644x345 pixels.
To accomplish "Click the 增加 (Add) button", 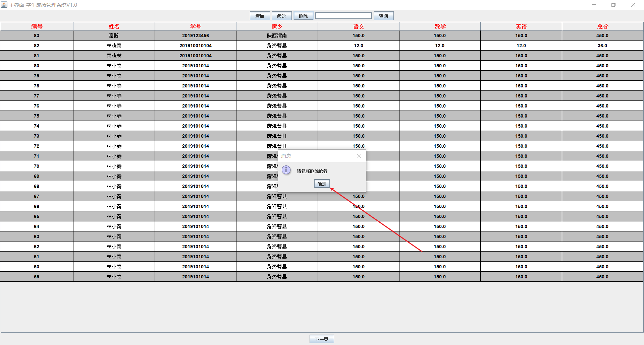I will click(x=260, y=16).
